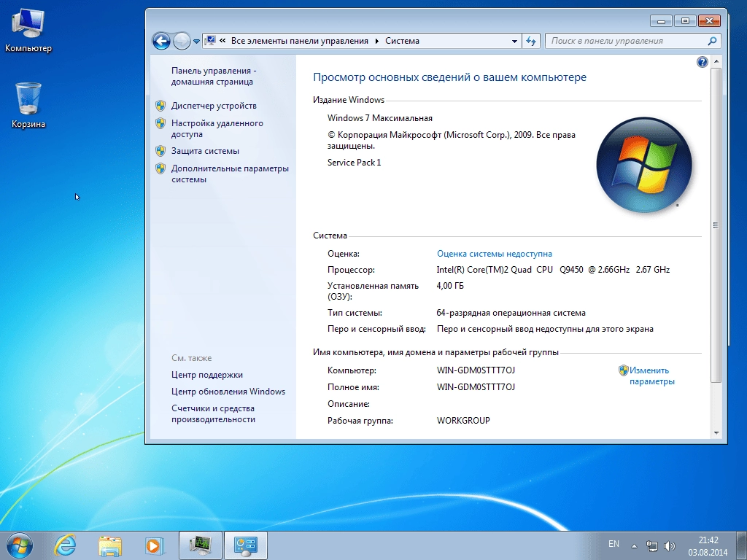Image resolution: width=747 pixels, height=560 pixels.
Task: Open 'Защита системы' link
Action: click(x=205, y=151)
